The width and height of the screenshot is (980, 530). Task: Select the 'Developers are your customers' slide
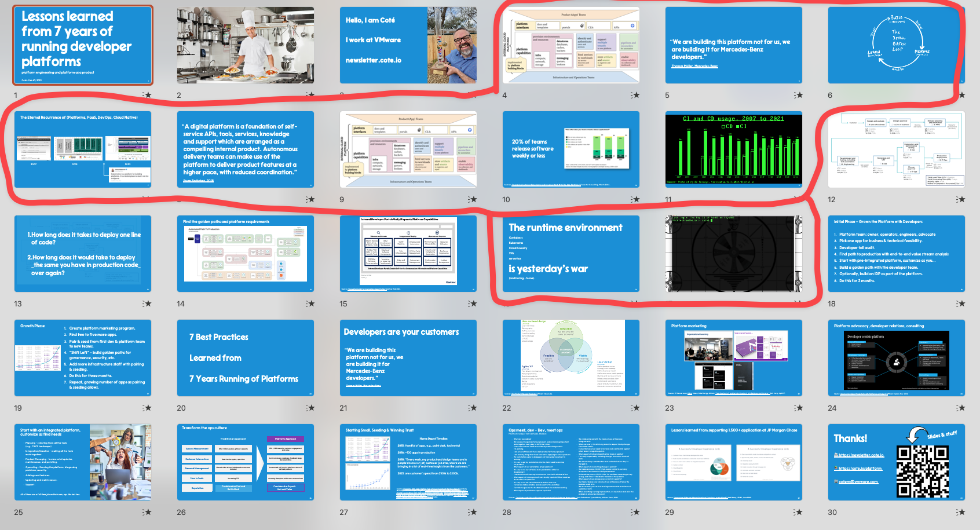point(408,358)
